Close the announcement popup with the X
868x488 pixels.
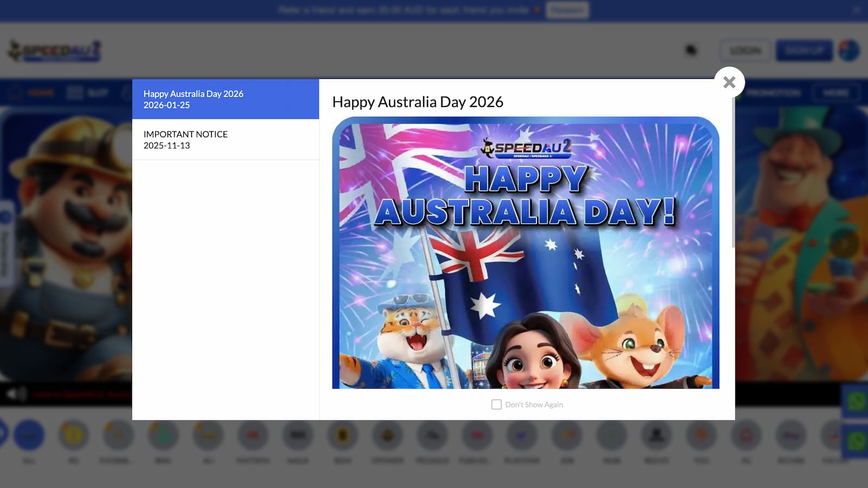coord(729,82)
